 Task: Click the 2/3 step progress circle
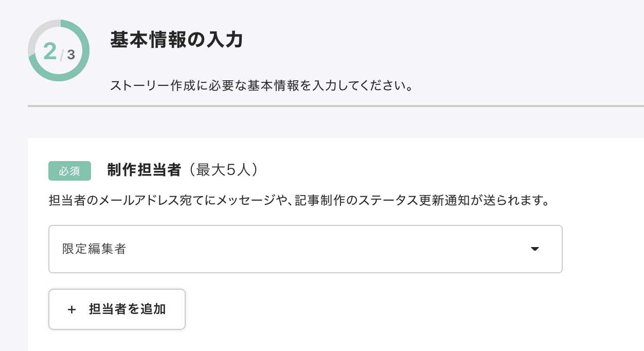click(x=59, y=50)
